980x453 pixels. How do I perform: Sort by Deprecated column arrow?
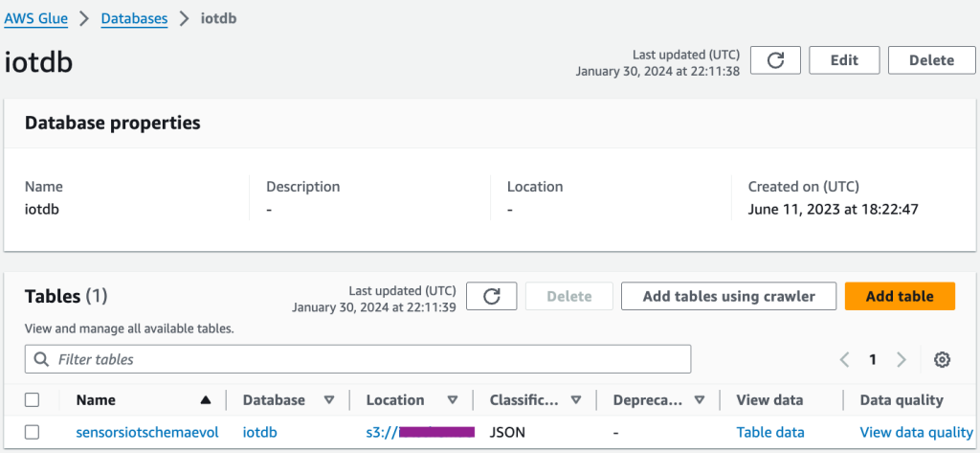[x=700, y=400]
